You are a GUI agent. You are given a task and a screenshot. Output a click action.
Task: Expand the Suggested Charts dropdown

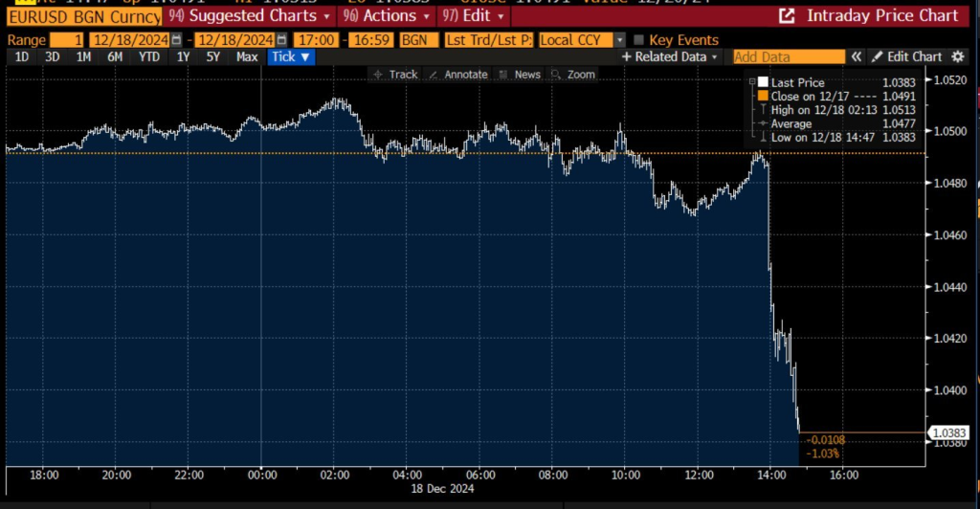[x=249, y=16]
